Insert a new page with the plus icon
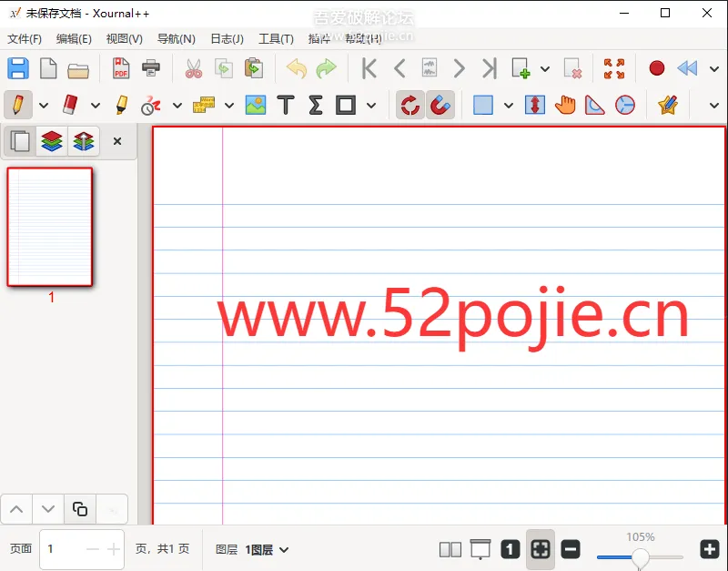 [521, 68]
